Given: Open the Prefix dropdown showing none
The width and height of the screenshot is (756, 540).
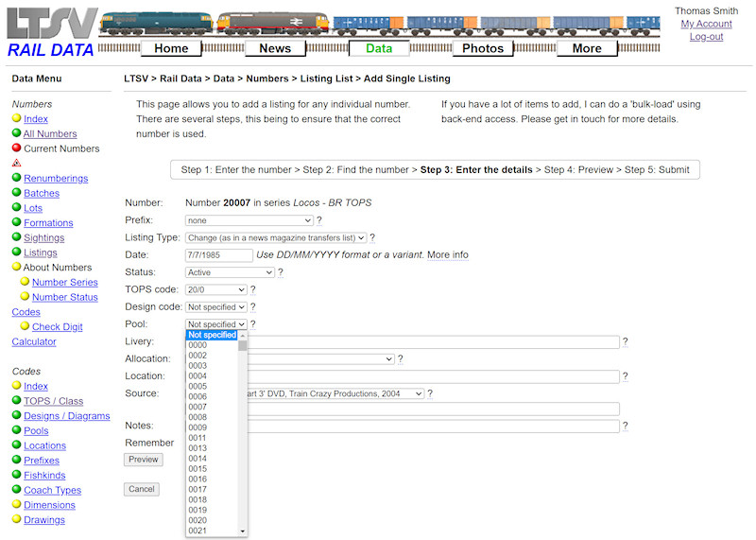Looking at the screenshot, I should pos(249,220).
